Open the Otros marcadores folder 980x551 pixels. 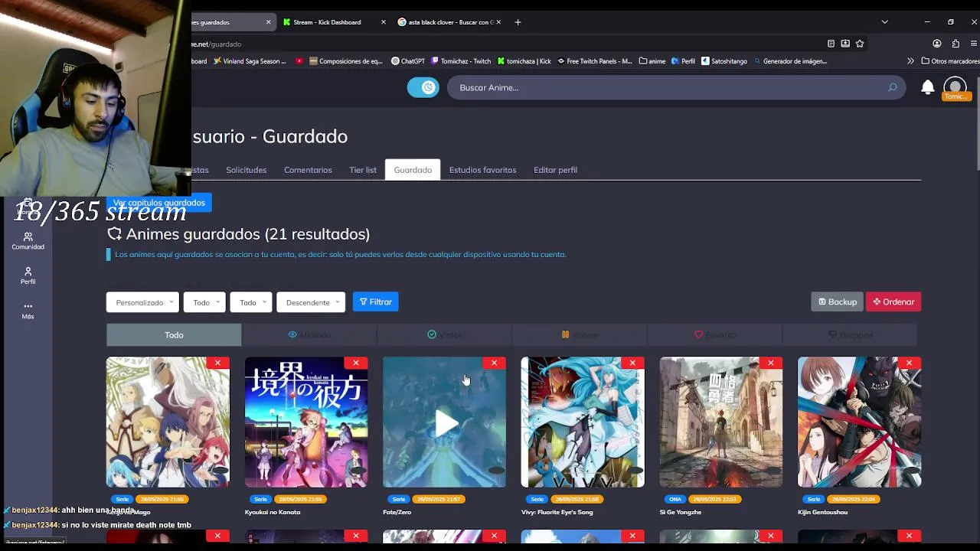point(950,61)
